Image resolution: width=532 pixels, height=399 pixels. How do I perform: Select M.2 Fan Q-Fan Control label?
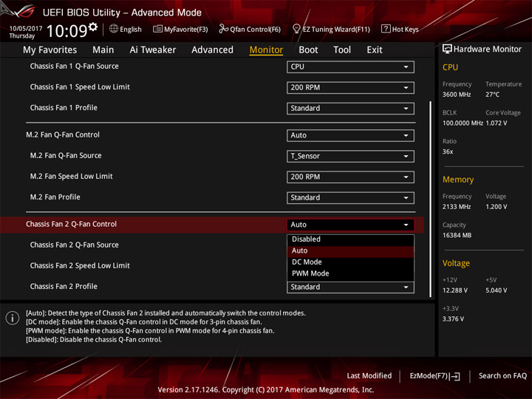point(63,134)
